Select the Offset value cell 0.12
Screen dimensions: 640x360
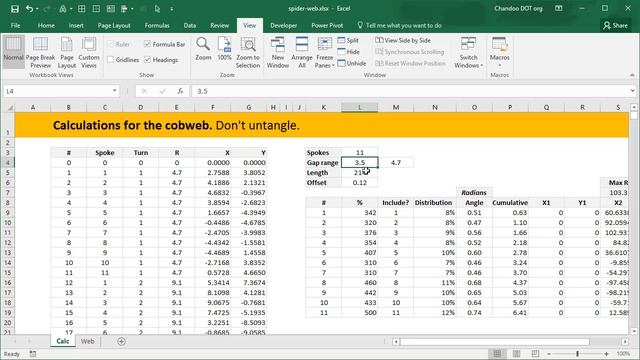tap(359, 182)
